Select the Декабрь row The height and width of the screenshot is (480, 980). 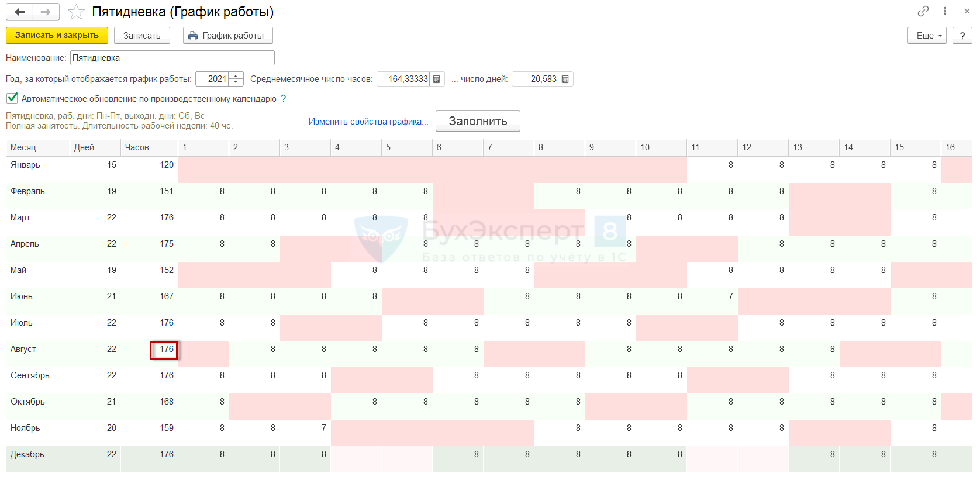(489, 459)
